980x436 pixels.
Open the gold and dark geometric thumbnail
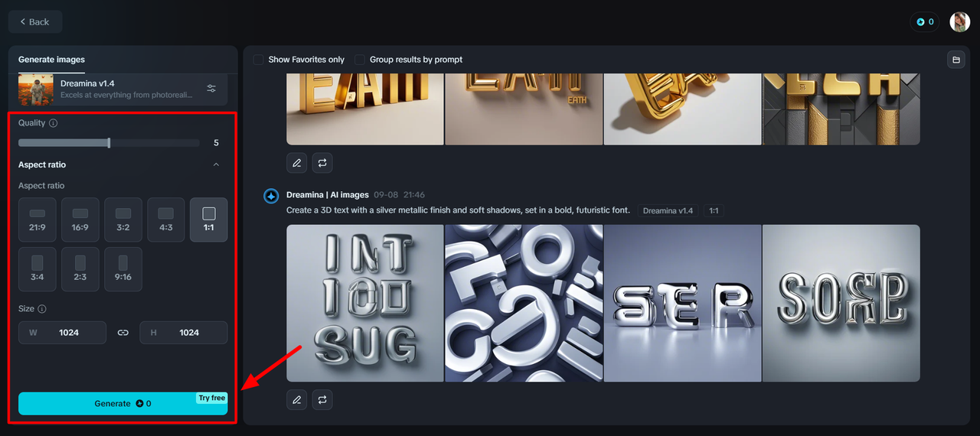[841, 109]
